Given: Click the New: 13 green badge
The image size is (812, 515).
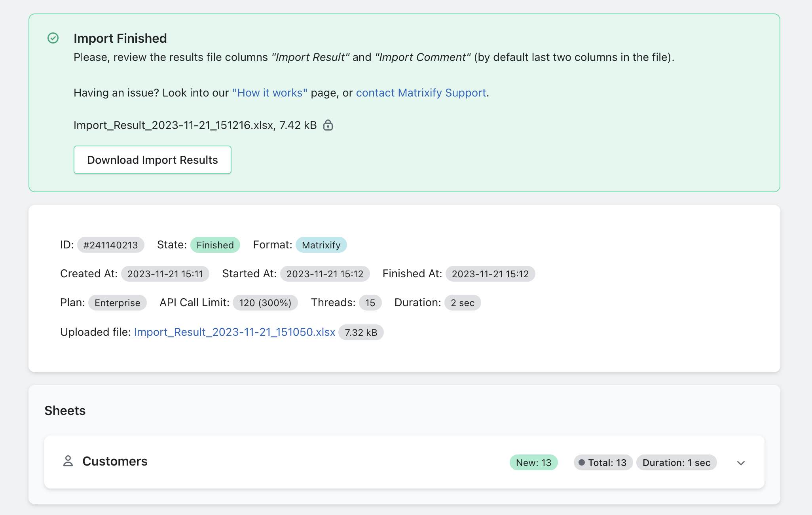Looking at the screenshot, I should (x=533, y=462).
